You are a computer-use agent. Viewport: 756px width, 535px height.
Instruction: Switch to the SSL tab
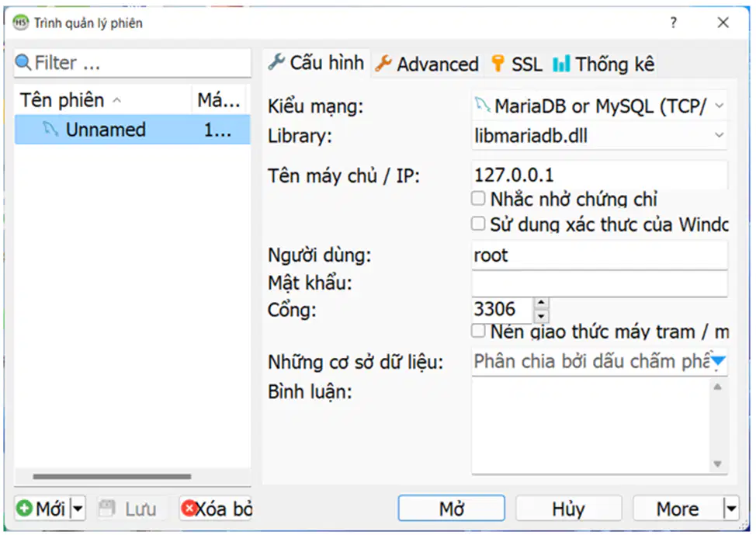point(516,64)
